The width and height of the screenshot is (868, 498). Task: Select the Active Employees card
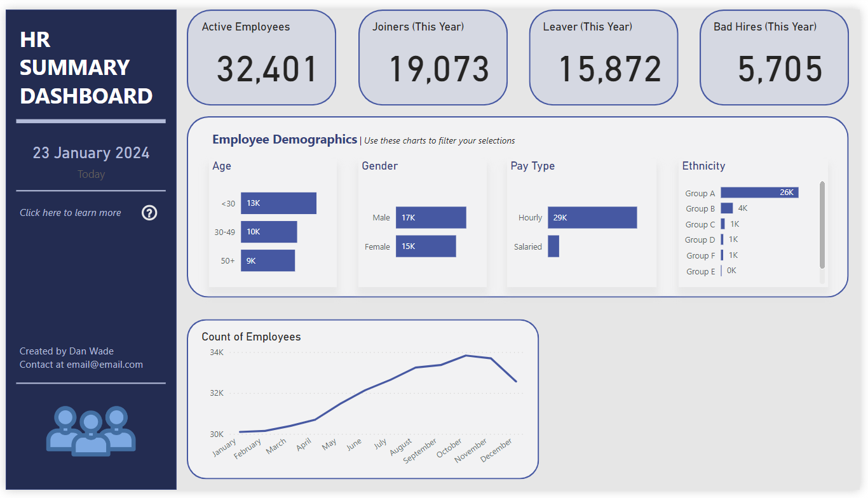(x=261, y=58)
